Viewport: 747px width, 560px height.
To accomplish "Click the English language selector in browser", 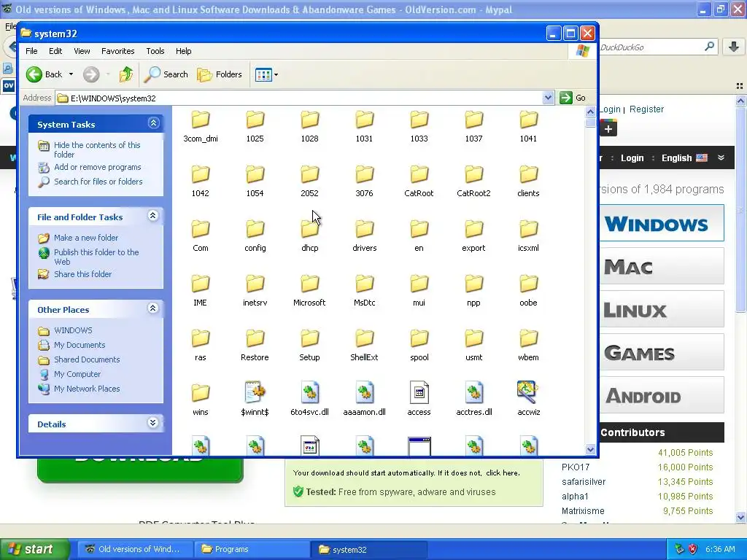I will coord(684,158).
